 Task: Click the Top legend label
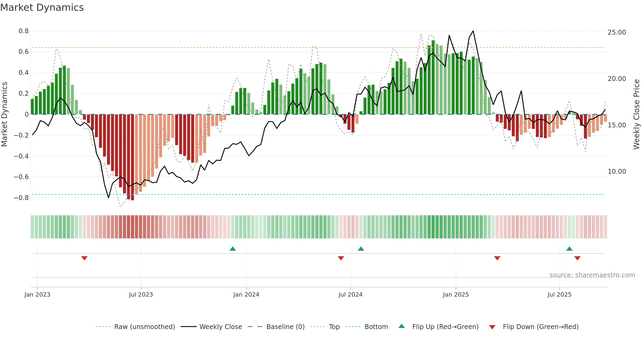334,327
